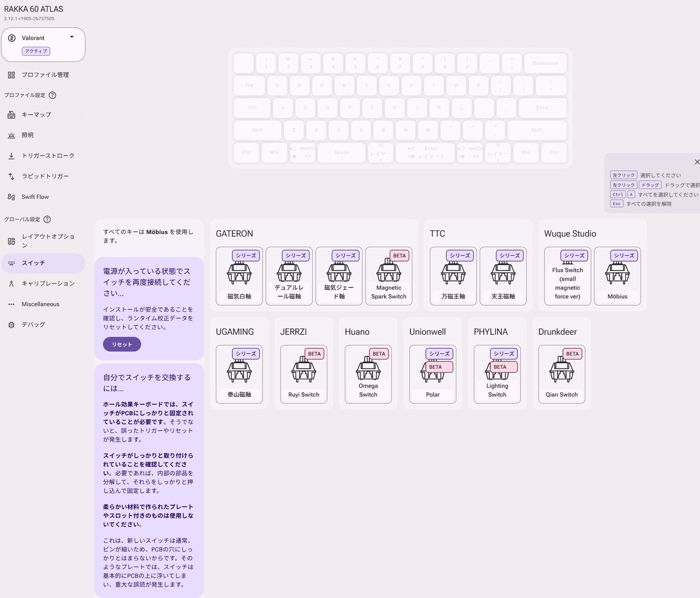The width and height of the screenshot is (700, 598).
Task: Select the スイッチ sidebar item
Action: tap(43, 263)
